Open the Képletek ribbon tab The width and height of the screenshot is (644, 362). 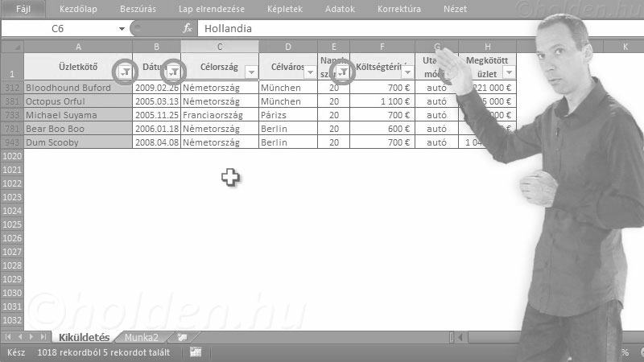(x=285, y=9)
